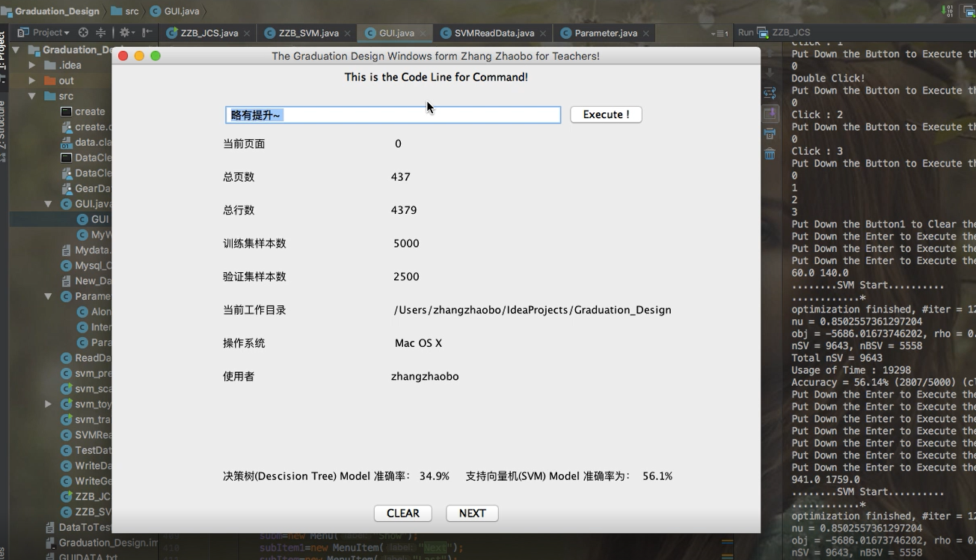The image size is (976, 560).
Task: Click the Graduation_Design.iml file icon
Action: pyautogui.click(x=50, y=543)
